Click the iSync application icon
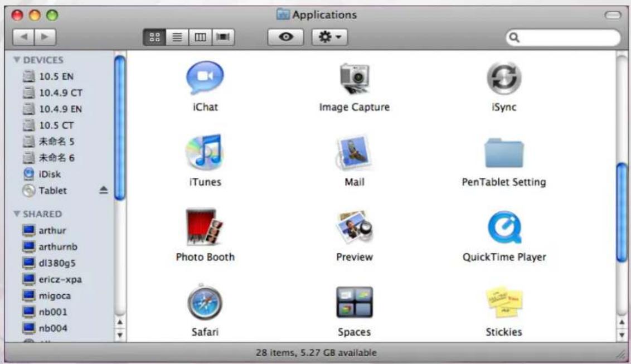The height and width of the screenshot is (364, 631). [x=504, y=78]
